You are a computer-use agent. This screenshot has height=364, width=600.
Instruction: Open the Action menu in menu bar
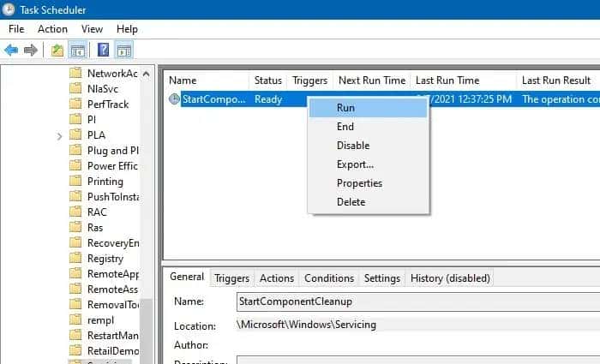pyautogui.click(x=52, y=29)
